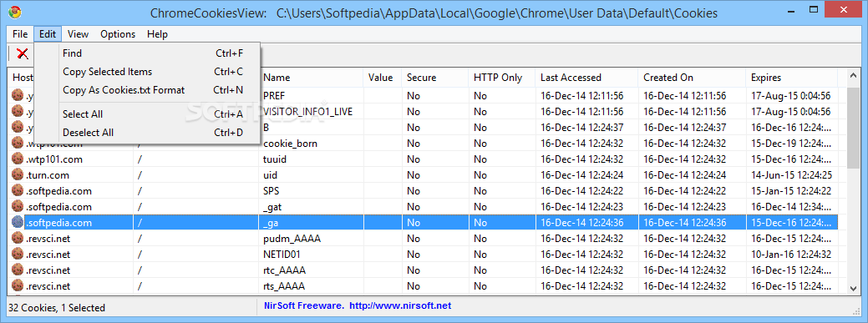Close the open Edit menu

point(48,34)
